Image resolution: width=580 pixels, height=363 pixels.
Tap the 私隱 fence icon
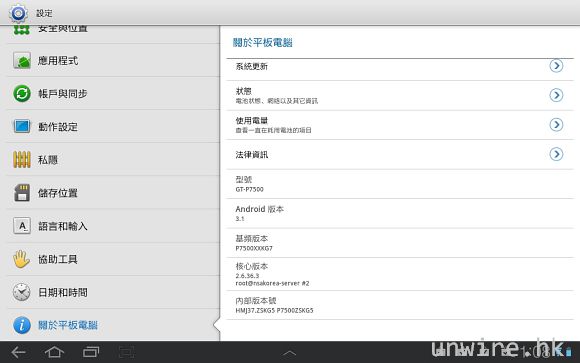(22, 160)
